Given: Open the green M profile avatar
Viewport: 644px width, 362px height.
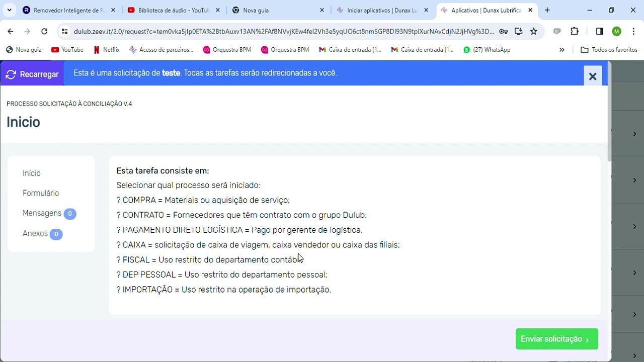Looking at the screenshot, I should click(x=616, y=31).
